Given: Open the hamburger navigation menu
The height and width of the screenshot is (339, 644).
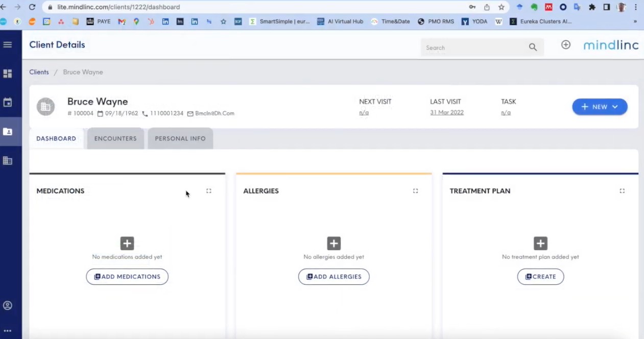Looking at the screenshot, I should click(8, 44).
